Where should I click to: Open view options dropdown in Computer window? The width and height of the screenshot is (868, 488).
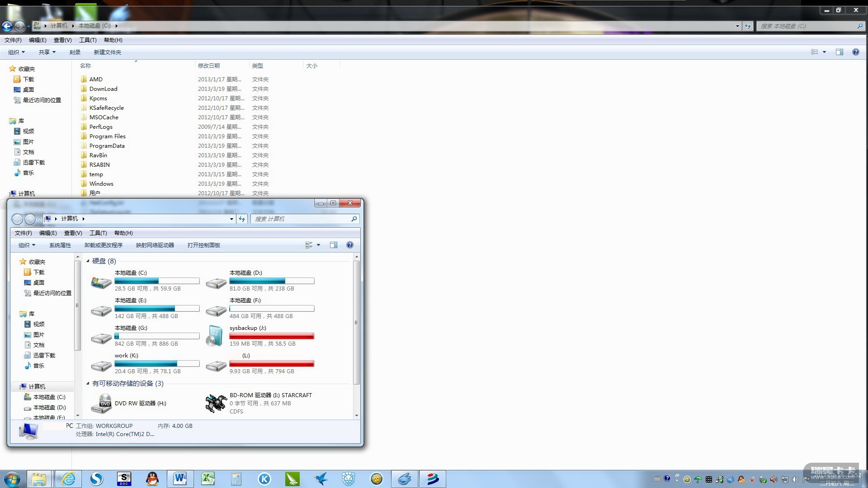point(318,245)
